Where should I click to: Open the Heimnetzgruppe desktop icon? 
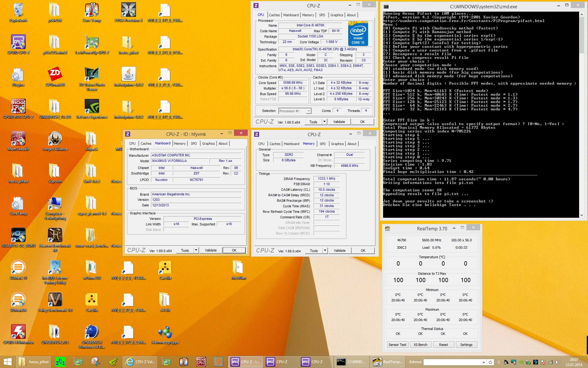[165, 334]
